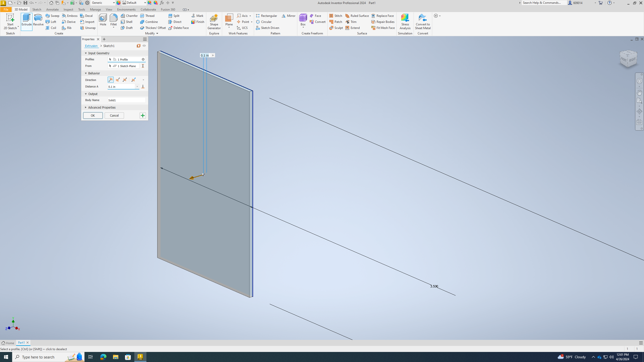
Task: Click Cancel to dismiss dialog
Action: [x=114, y=115]
